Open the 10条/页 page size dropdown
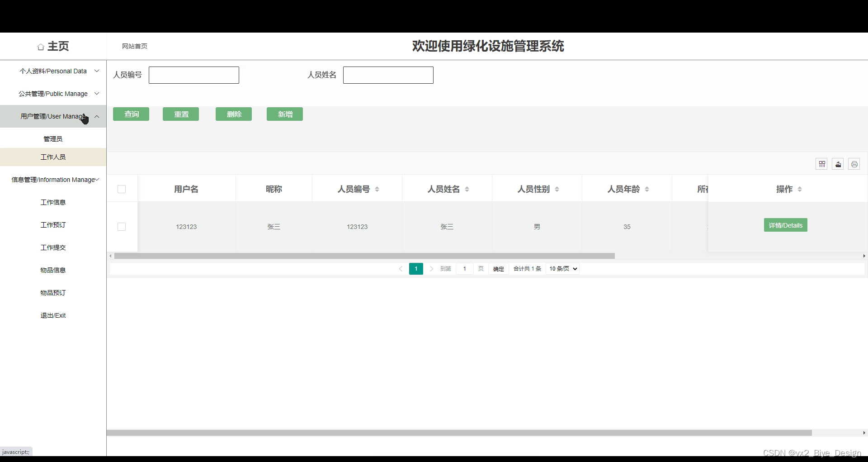Screen dimensions: 868x462 (562, 268)
